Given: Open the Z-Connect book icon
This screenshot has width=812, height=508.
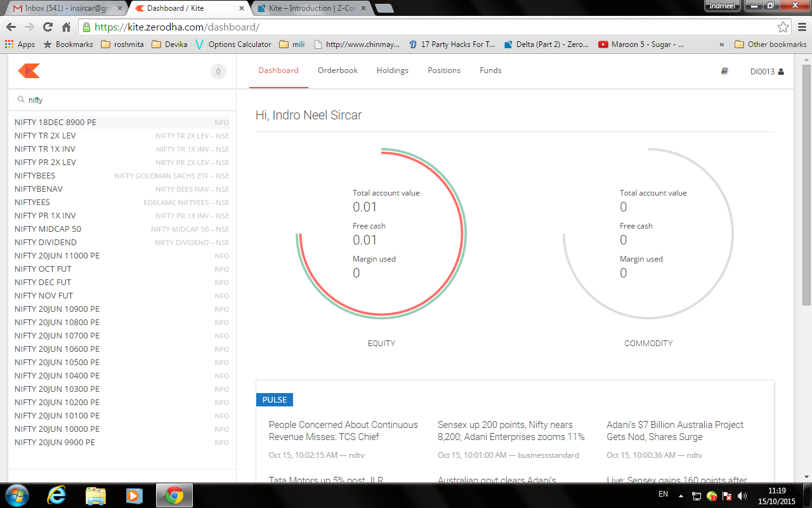Looking at the screenshot, I should (724, 71).
